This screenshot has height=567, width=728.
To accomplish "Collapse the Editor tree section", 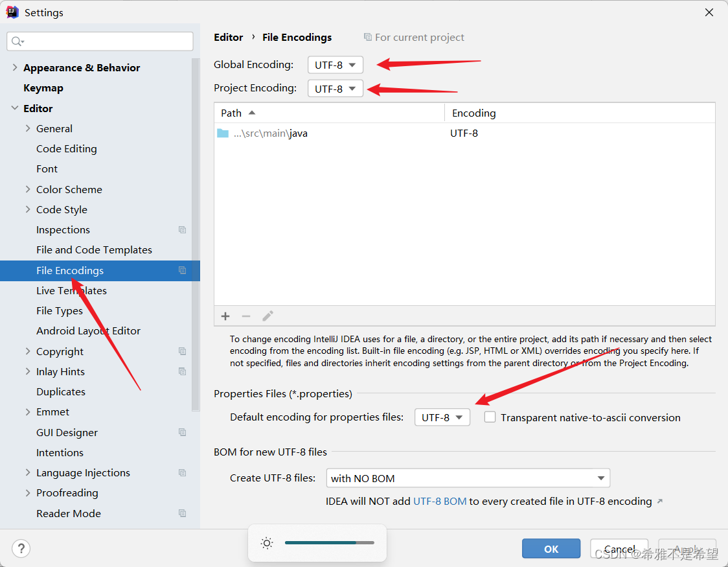I will coord(15,108).
